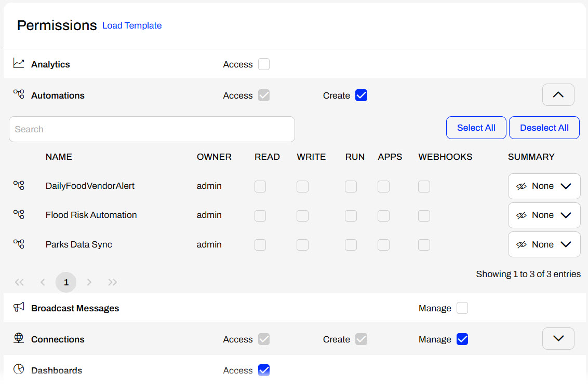Enable the Analytics Access checkbox
Viewport: 588px width, 385px height.
point(264,64)
